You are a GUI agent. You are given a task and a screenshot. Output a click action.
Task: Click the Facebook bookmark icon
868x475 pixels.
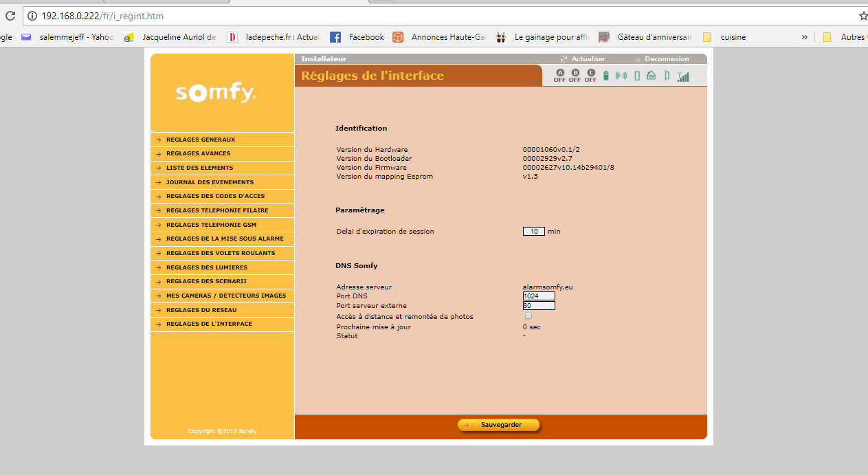click(x=335, y=37)
